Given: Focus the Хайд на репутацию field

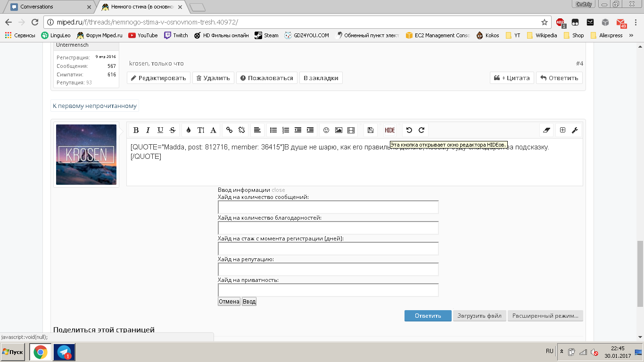Looking at the screenshot, I should pyautogui.click(x=328, y=270).
